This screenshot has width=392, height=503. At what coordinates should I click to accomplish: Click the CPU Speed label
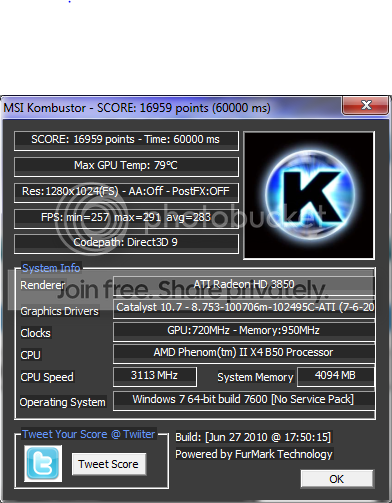[x=47, y=377]
